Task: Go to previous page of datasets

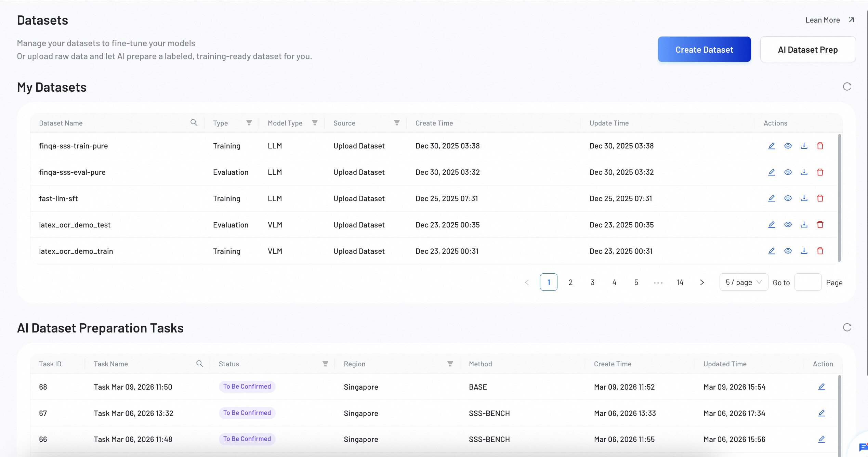Action: tap(527, 282)
